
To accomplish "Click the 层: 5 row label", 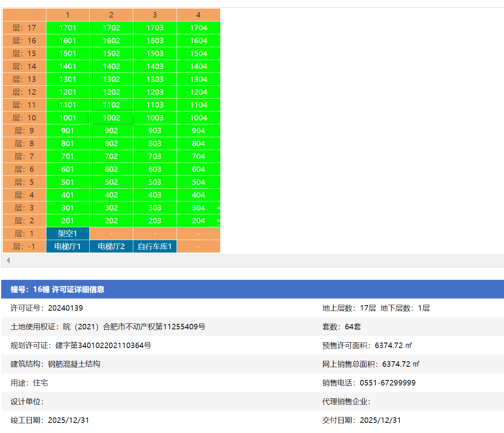I will [x=24, y=182].
